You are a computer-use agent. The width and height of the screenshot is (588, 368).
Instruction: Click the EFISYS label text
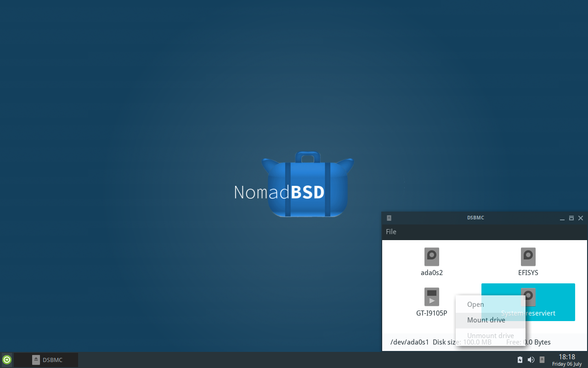[x=528, y=273]
